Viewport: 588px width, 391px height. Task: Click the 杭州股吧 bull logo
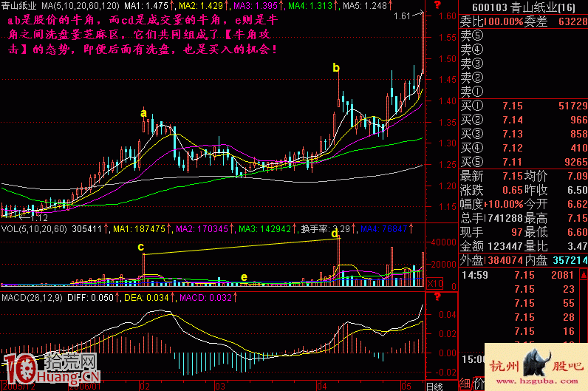536,366
